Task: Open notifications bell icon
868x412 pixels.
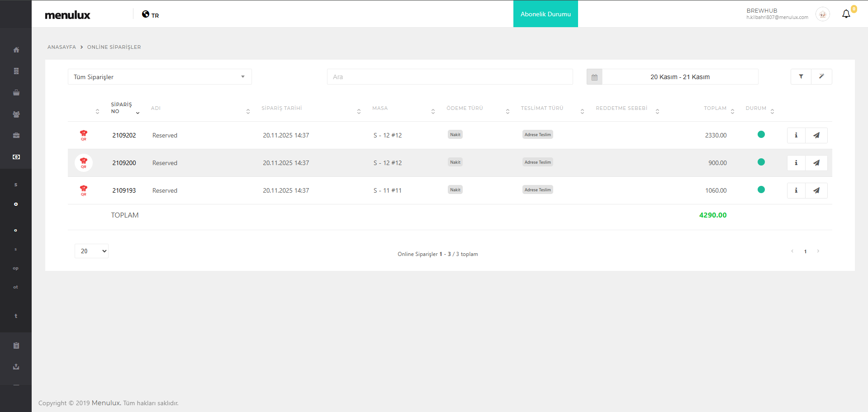Action: pos(846,14)
